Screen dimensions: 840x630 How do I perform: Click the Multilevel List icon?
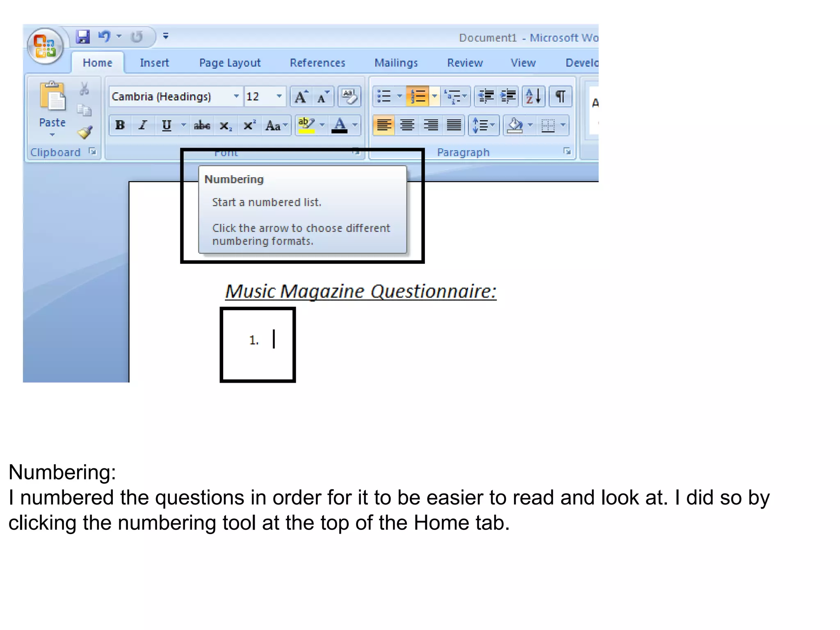coord(454,96)
